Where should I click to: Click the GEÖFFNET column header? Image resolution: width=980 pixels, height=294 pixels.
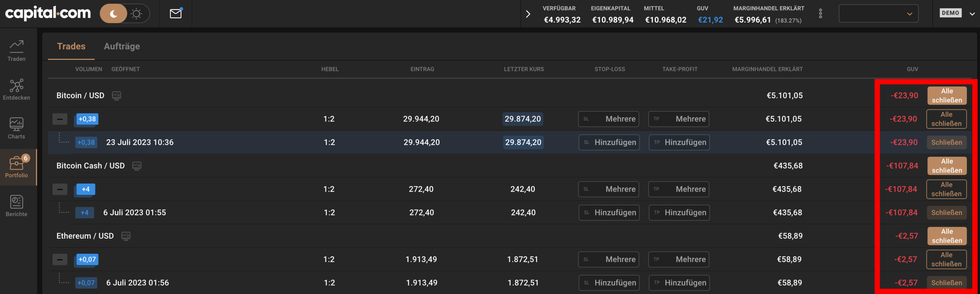click(x=125, y=69)
